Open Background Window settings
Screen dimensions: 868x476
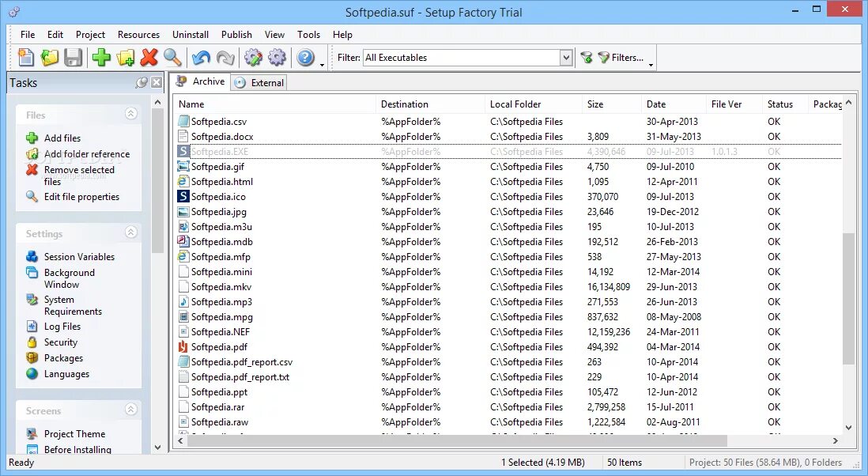coord(70,278)
